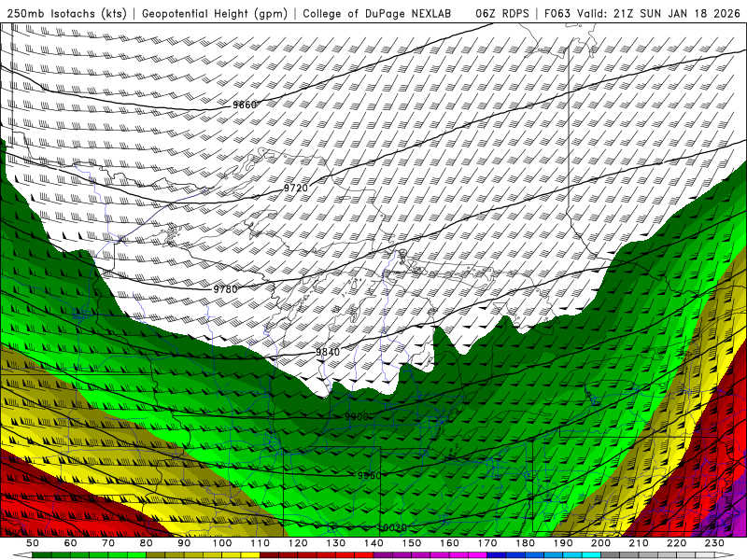
Task: Click the 9780 height contour label
Action: pos(225,289)
